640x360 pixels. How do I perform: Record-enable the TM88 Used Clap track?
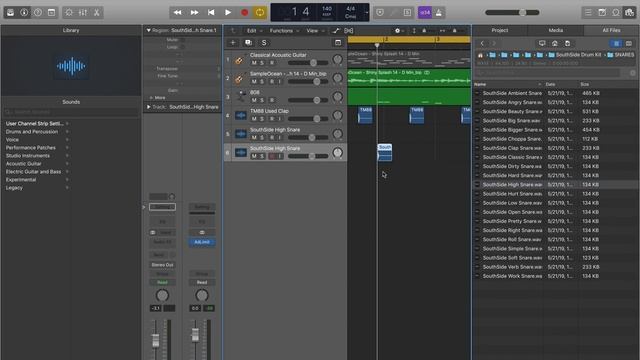click(x=272, y=119)
